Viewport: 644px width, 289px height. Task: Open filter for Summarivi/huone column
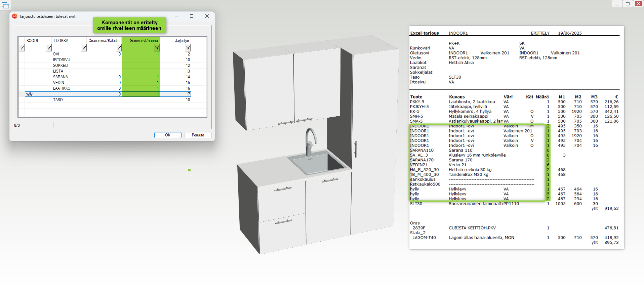(157, 48)
